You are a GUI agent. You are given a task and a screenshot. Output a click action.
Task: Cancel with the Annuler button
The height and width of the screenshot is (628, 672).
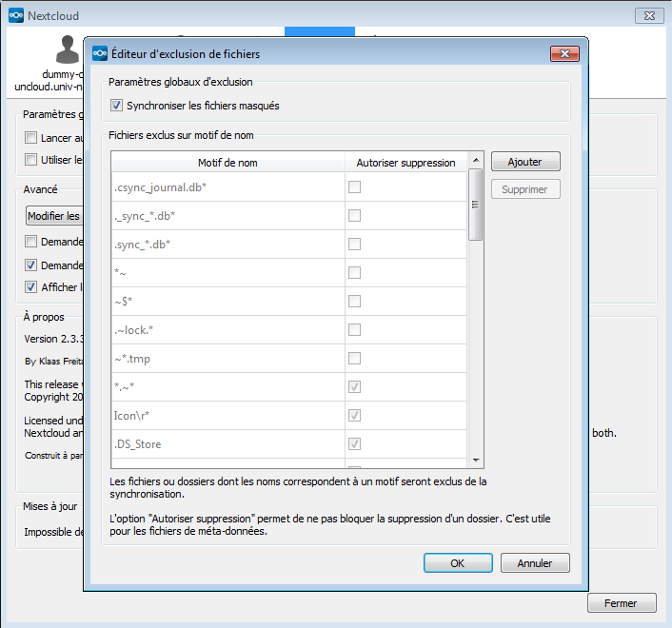[534, 563]
